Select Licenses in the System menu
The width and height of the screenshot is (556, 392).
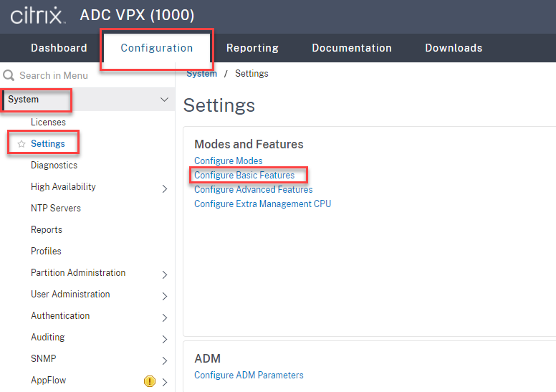48,122
